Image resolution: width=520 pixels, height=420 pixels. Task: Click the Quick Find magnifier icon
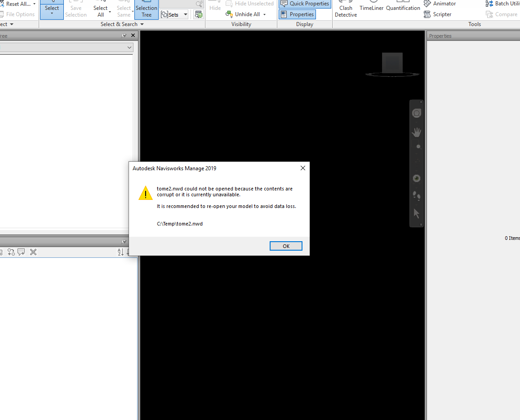coord(199,4)
